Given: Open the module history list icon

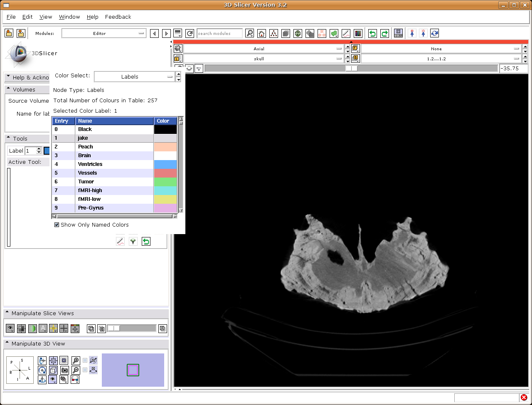Looking at the screenshot, I should [178, 33].
